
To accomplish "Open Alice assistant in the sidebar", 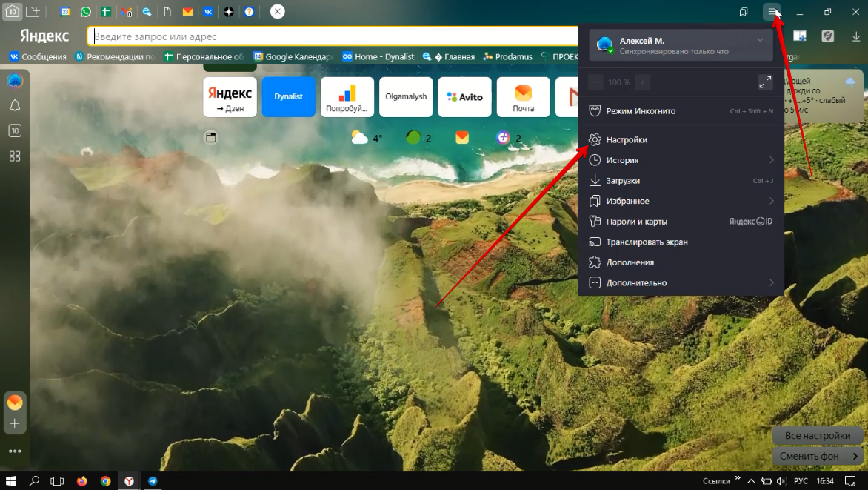I will (x=15, y=81).
